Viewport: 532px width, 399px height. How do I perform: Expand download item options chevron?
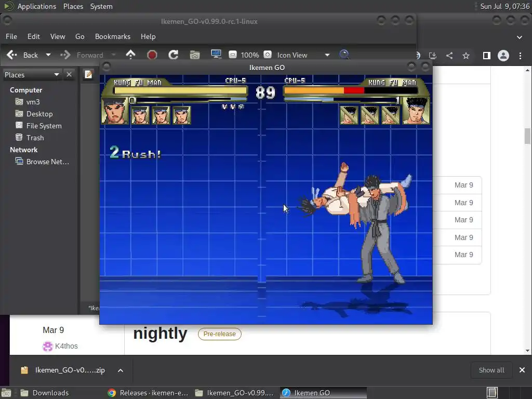pos(121,370)
